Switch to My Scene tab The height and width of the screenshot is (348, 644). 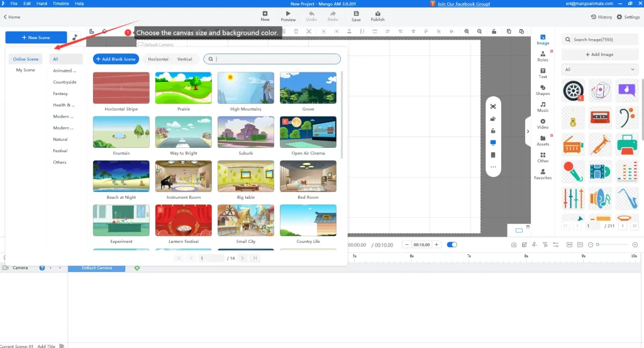pos(25,70)
